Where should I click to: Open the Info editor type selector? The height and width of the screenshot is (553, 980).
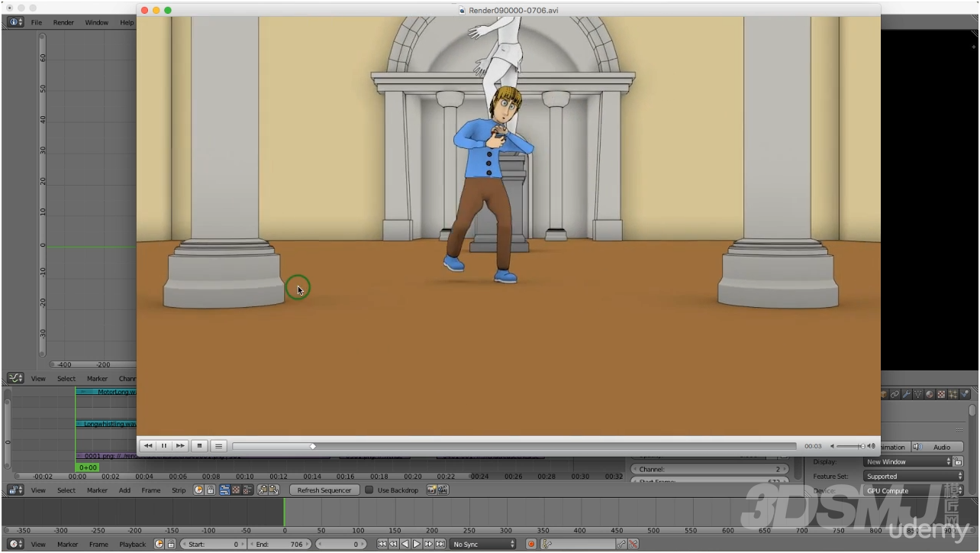[x=15, y=22]
